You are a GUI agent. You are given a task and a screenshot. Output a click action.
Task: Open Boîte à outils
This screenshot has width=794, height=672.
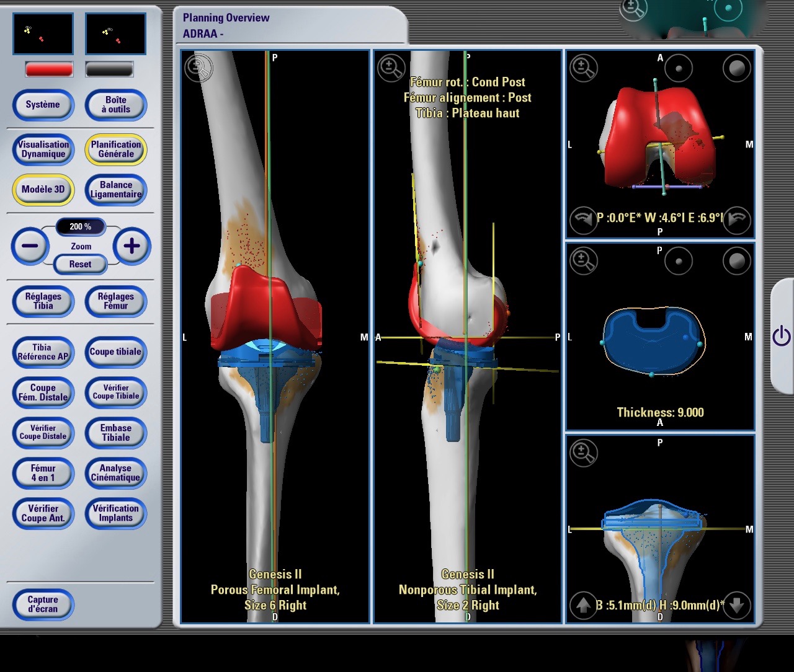(116, 104)
